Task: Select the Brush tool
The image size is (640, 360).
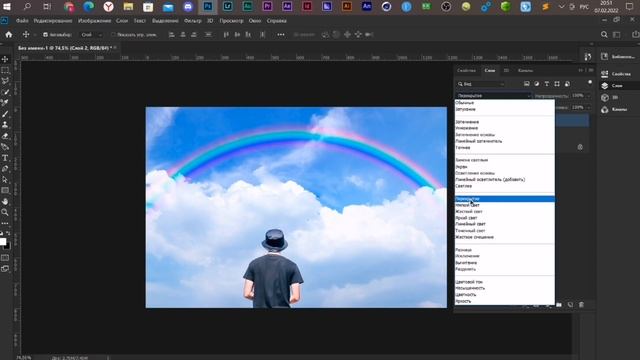Action: coord(5,114)
